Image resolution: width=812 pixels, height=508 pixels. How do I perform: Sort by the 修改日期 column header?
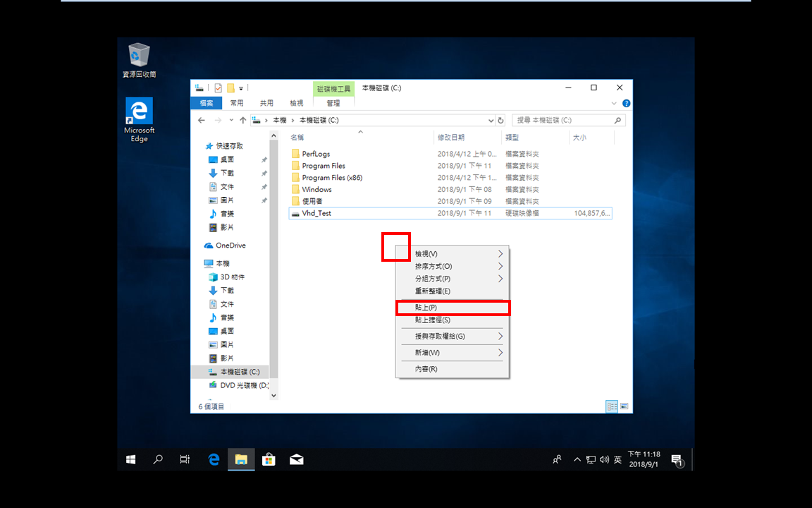pos(450,138)
